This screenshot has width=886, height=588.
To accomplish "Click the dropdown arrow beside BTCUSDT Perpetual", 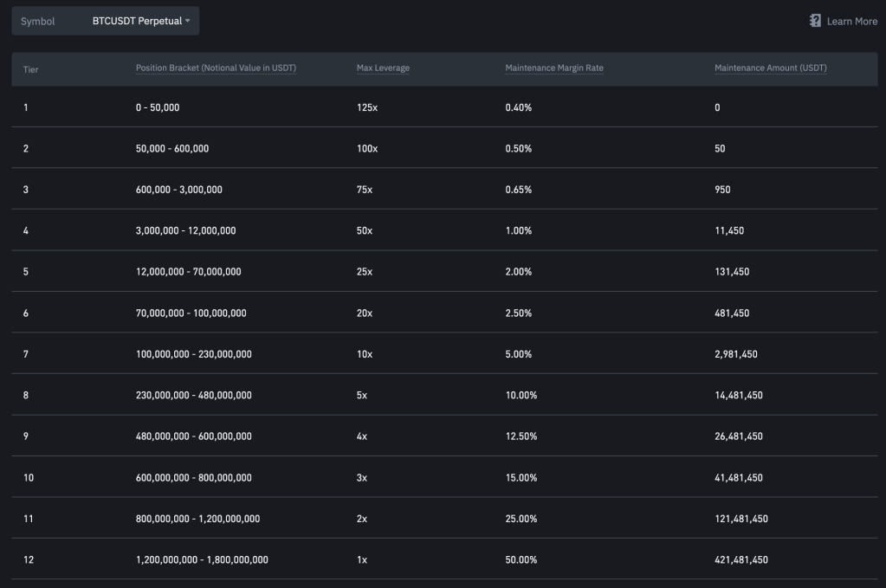I will click(187, 21).
